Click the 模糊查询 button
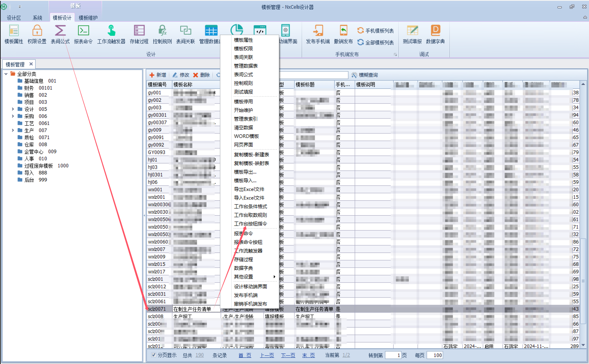The height and width of the screenshot is (364, 589). (365, 75)
